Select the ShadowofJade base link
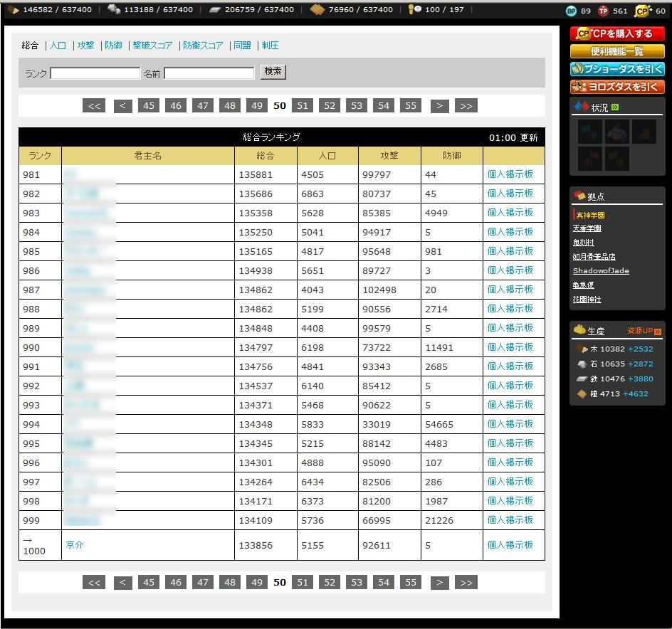 tap(601, 271)
